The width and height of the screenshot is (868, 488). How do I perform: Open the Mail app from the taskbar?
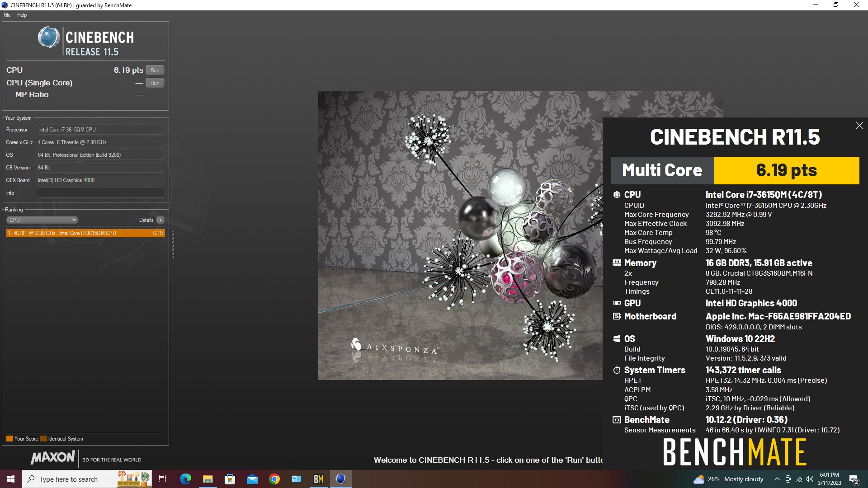tap(252, 479)
